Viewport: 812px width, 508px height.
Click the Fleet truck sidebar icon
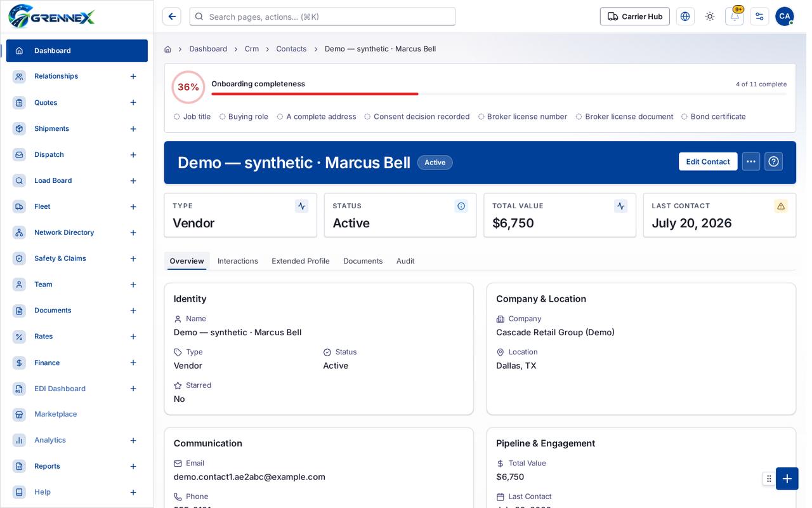point(19,206)
